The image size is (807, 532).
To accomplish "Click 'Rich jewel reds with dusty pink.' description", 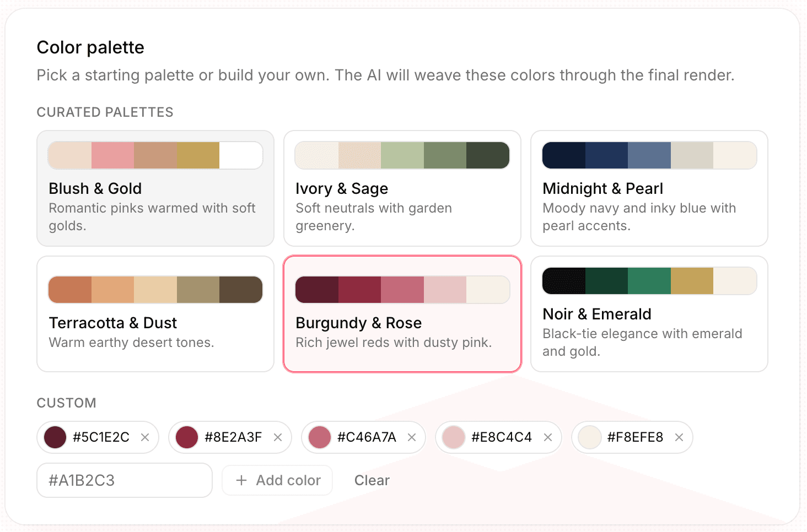I will tap(394, 343).
